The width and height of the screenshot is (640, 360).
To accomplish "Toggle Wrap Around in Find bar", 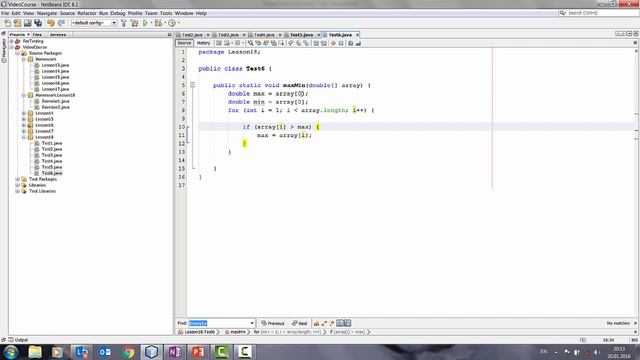I will click(x=347, y=323).
